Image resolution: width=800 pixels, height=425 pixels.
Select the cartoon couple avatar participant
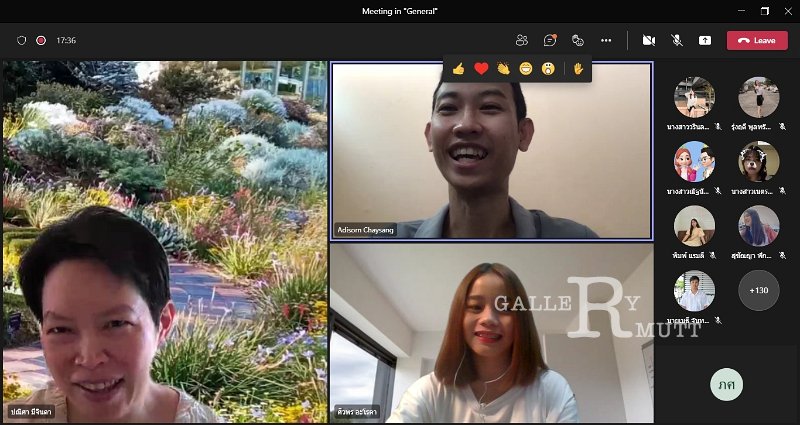(x=694, y=162)
